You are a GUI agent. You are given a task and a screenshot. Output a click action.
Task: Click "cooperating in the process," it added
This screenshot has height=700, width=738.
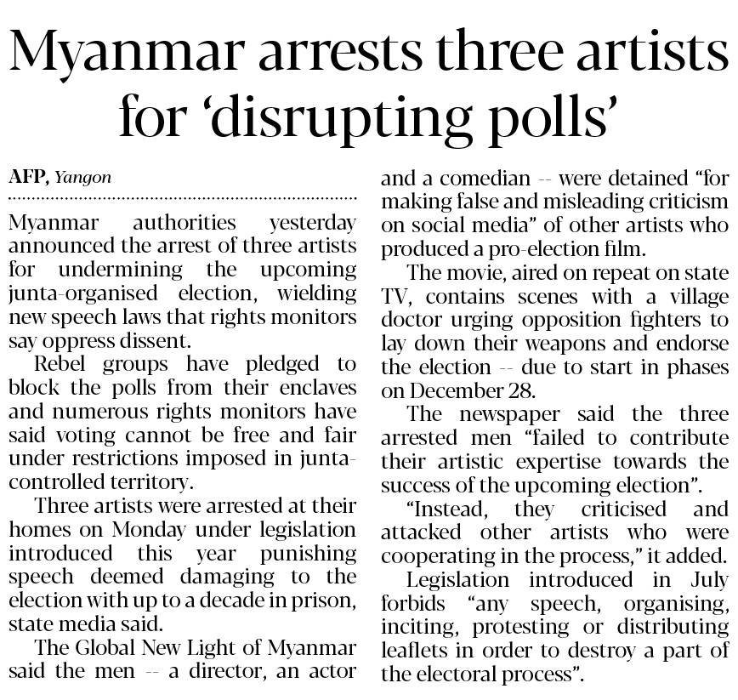tap(554, 556)
